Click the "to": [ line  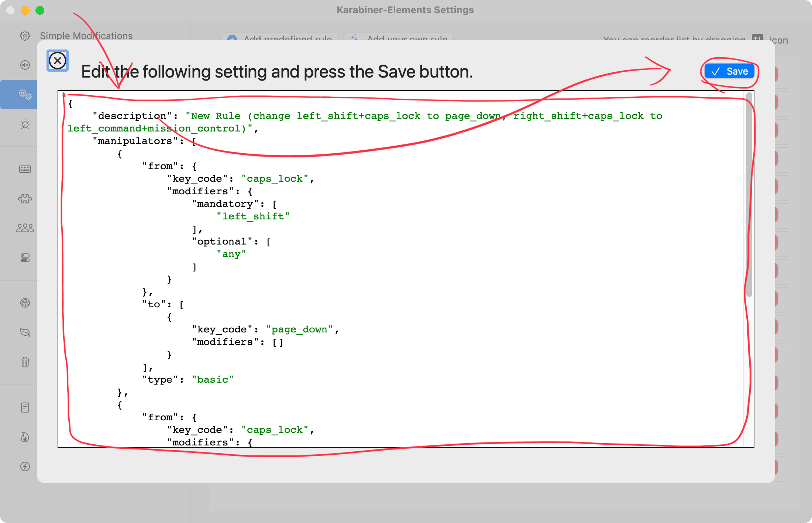pos(163,304)
